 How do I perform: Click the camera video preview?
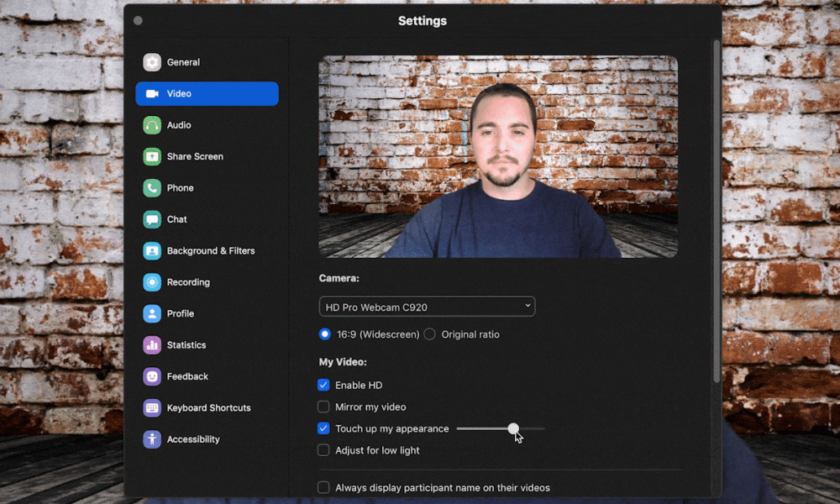click(x=498, y=156)
